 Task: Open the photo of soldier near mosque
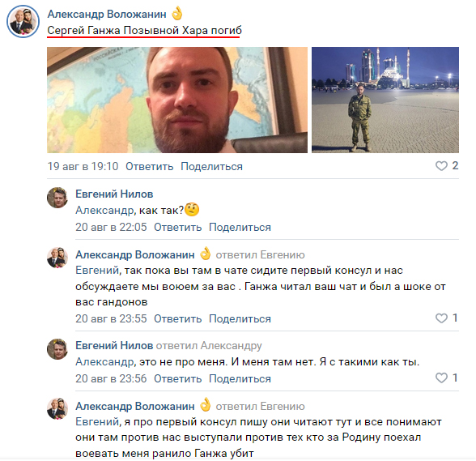click(385, 100)
